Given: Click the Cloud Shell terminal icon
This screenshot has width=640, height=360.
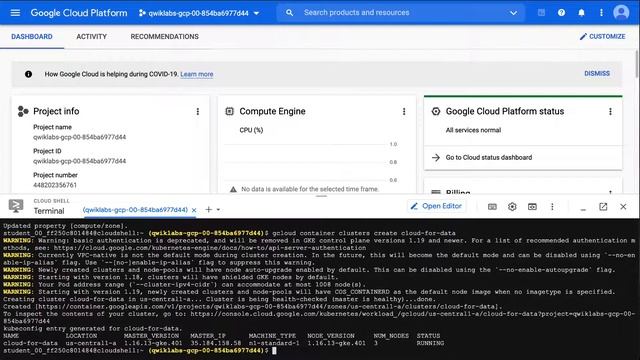Looking at the screenshot, I should 16,206.
